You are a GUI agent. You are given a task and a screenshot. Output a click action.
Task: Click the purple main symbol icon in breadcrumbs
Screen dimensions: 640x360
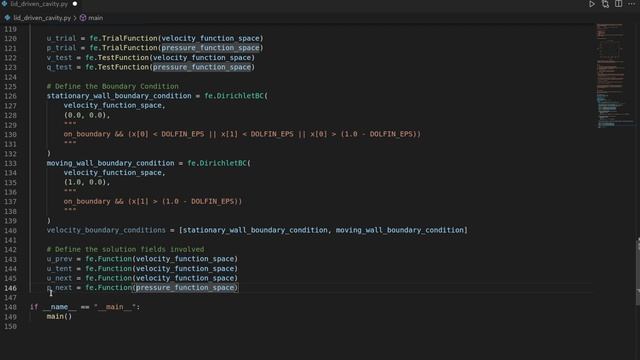coord(83,18)
